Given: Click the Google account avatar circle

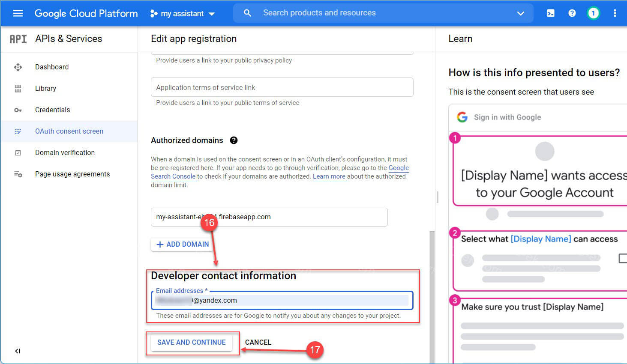Looking at the screenshot, I should (x=593, y=13).
